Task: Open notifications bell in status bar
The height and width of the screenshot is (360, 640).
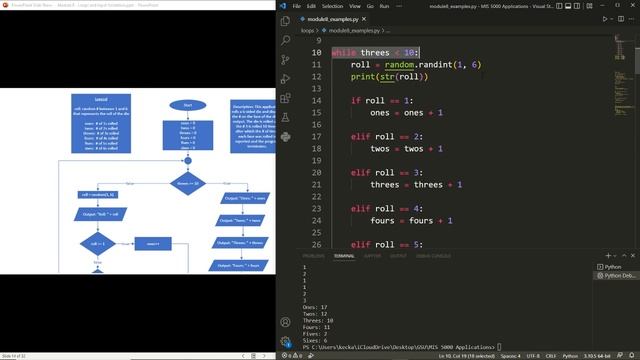Action: click(x=632, y=356)
